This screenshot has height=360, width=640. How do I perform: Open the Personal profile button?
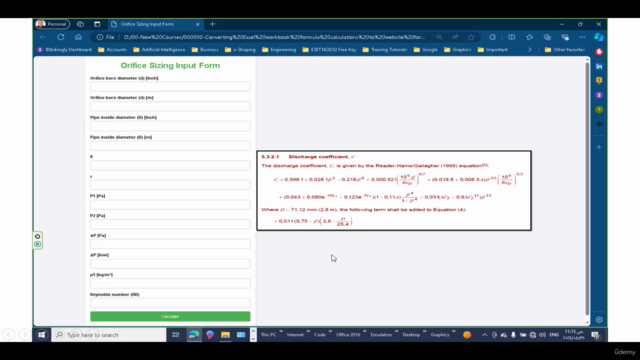pos(52,24)
